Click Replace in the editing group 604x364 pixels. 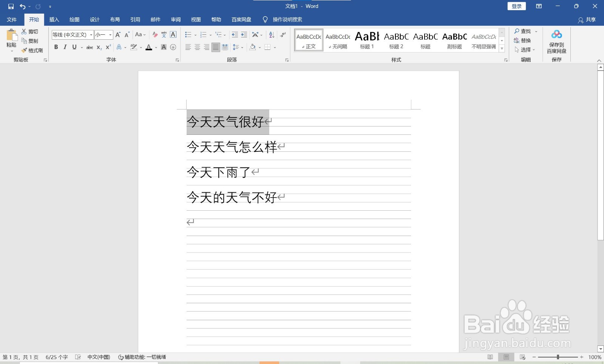pyautogui.click(x=523, y=40)
